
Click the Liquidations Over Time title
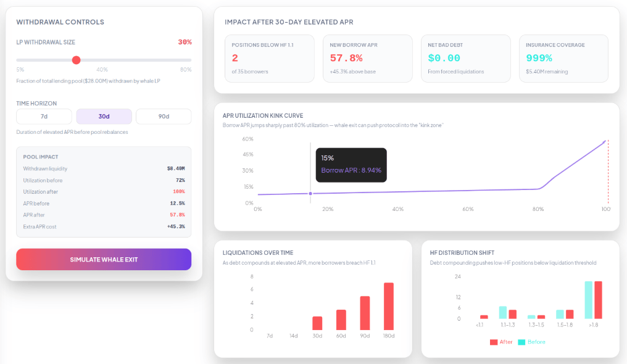click(x=258, y=253)
